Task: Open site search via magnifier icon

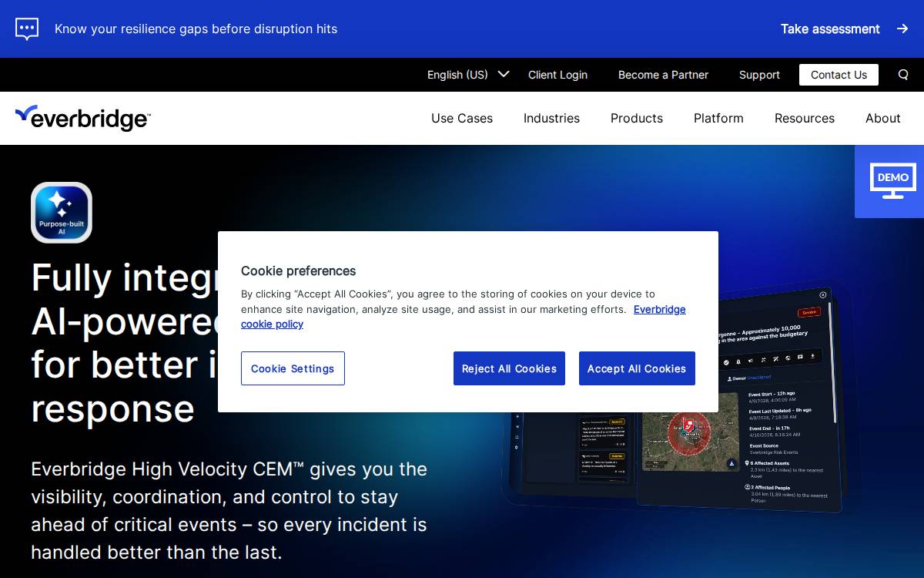Action: [903, 75]
